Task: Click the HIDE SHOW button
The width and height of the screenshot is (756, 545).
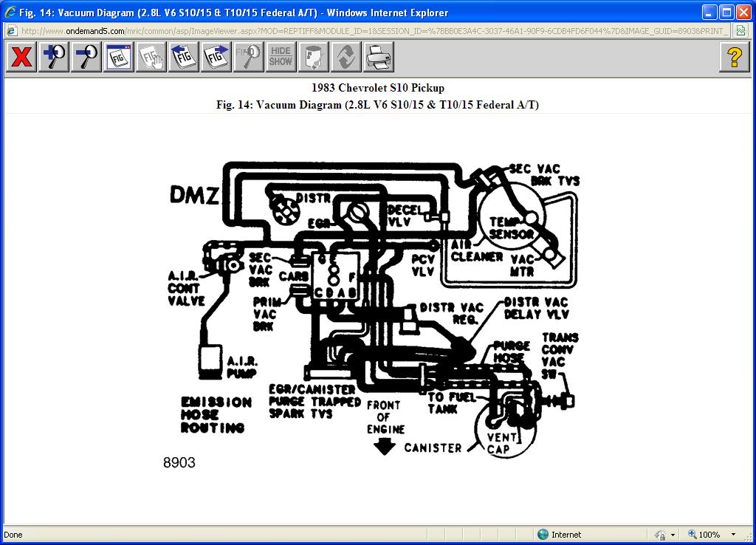Action: [281, 57]
